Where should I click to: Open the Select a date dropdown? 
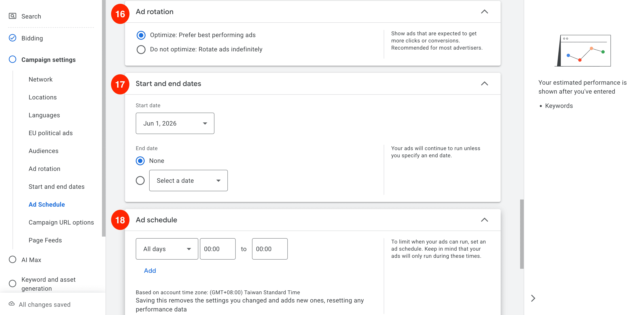[x=189, y=181]
